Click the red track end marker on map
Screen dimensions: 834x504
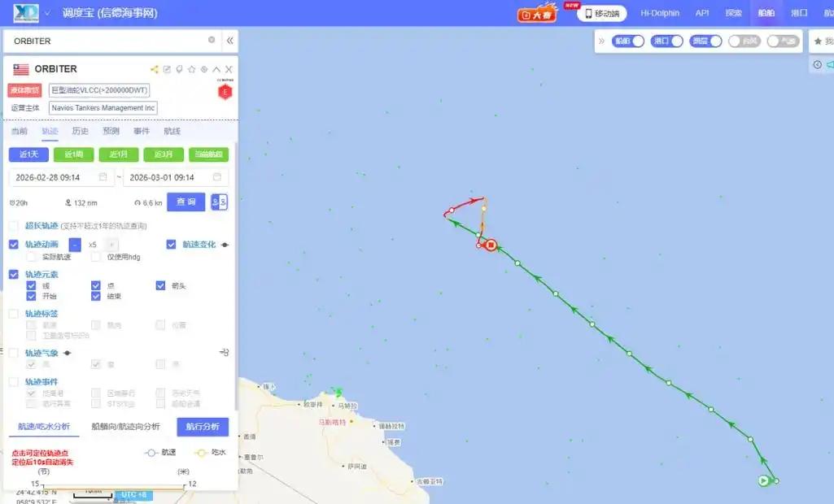pyautogui.click(x=491, y=245)
